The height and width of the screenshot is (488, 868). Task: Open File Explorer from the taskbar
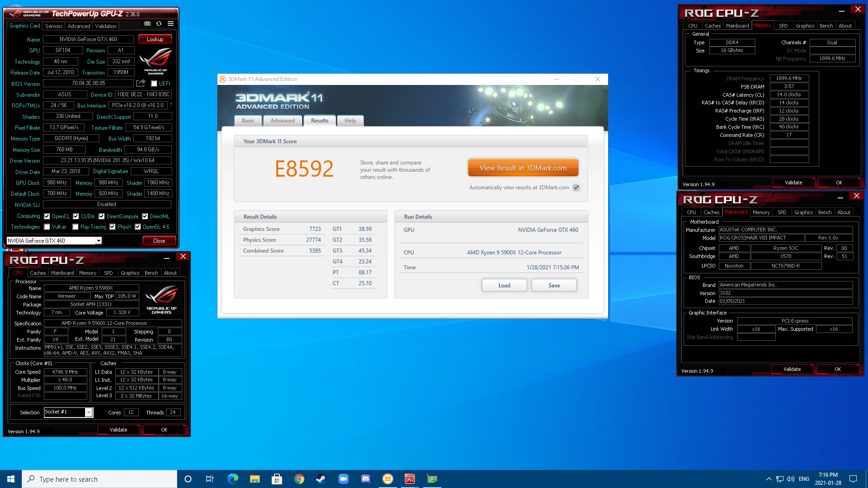point(255,479)
